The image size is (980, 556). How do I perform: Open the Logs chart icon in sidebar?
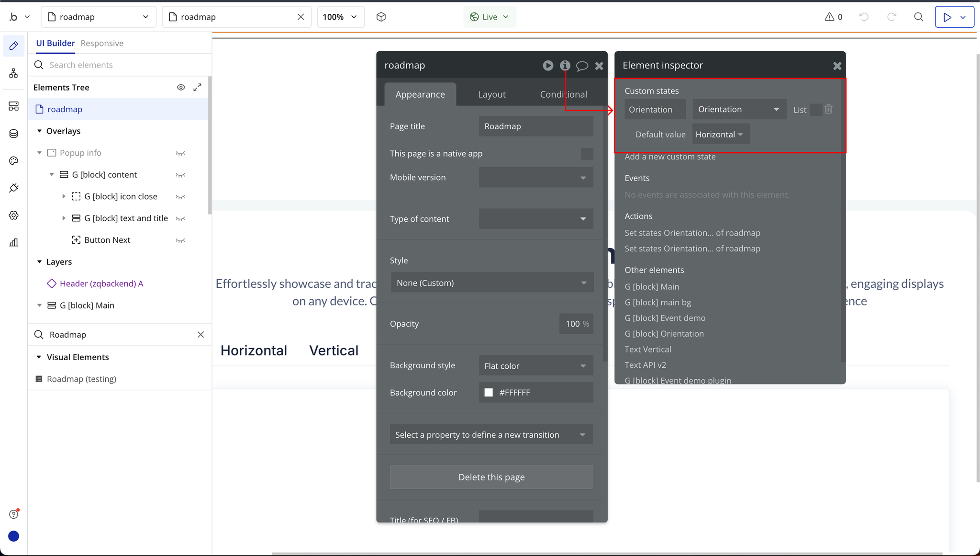pyautogui.click(x=13, y=242)
